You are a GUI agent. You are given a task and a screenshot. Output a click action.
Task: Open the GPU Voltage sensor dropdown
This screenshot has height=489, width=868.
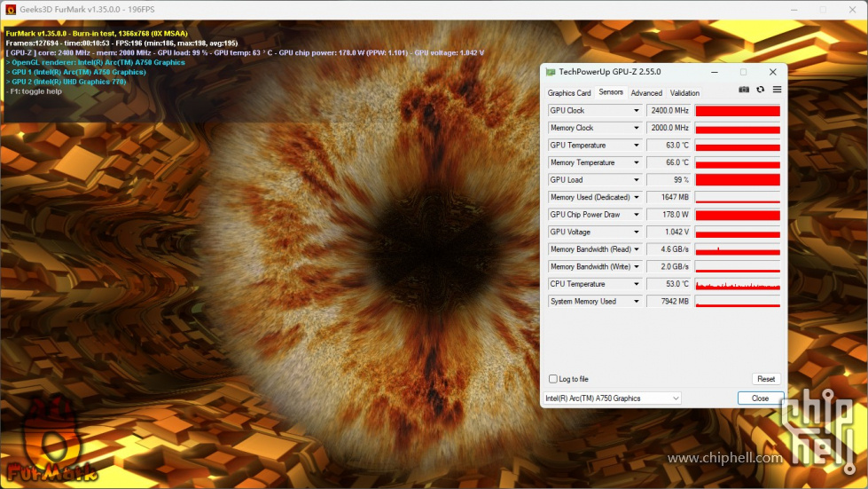coord(636,232)
